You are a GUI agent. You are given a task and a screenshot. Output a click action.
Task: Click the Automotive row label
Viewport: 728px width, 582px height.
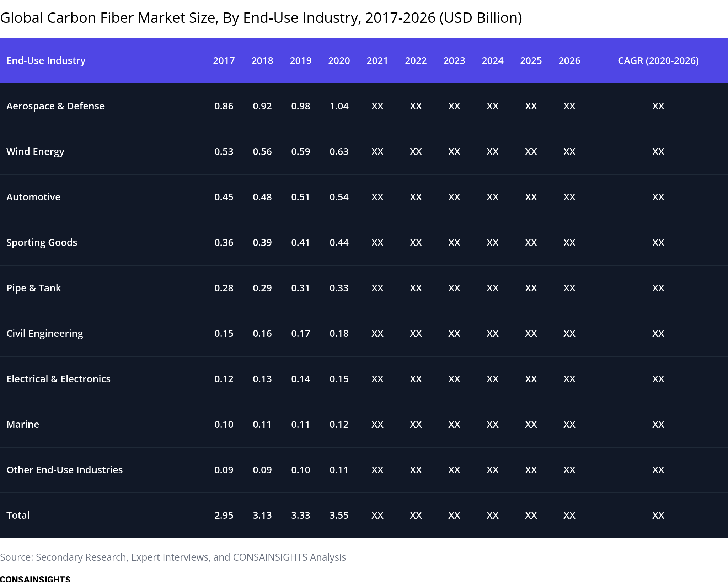click(x=33, y=197)
